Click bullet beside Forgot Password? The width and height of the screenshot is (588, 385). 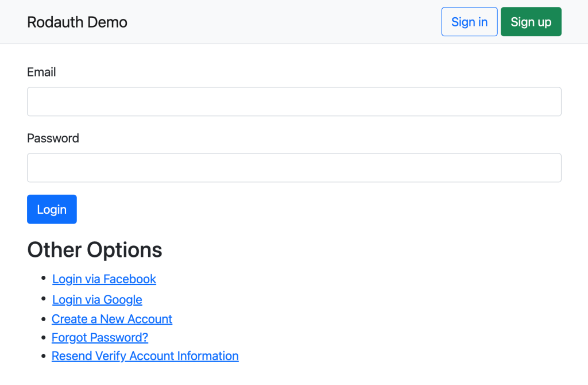click(43, 338)
